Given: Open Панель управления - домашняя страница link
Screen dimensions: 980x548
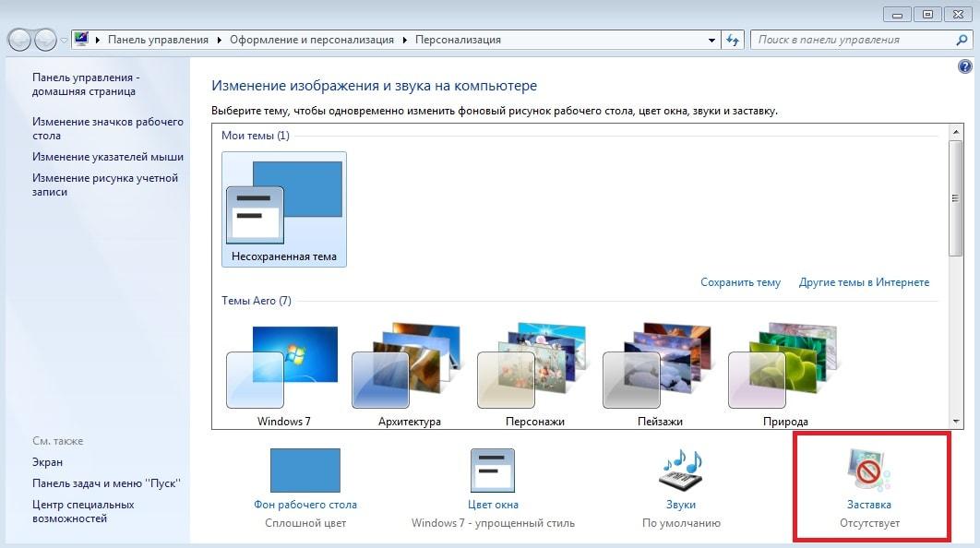Looking at the screenshot, I should point(86,84).
